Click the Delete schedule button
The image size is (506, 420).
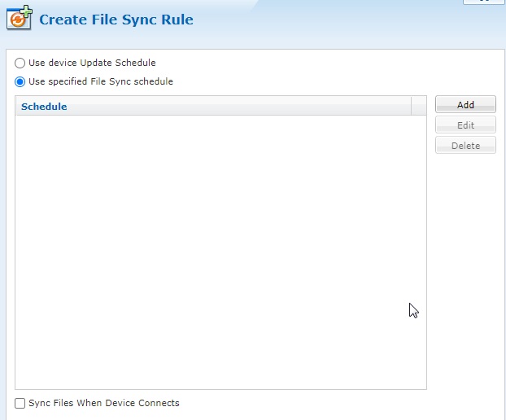click(x=465, y=146)
